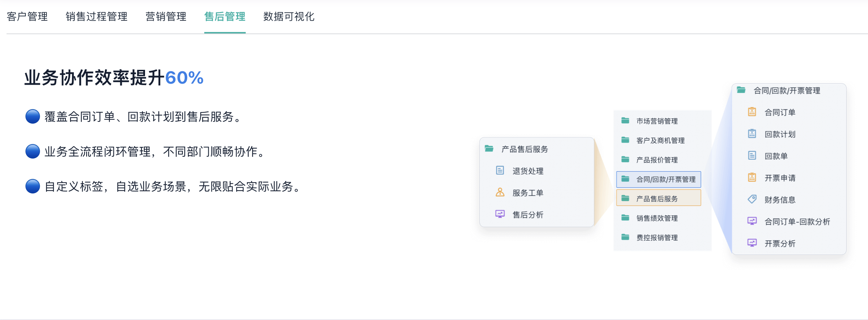Switch to the 客户管理 tab
The width and height of the screenshot is (868, 320).
[27, 17]
